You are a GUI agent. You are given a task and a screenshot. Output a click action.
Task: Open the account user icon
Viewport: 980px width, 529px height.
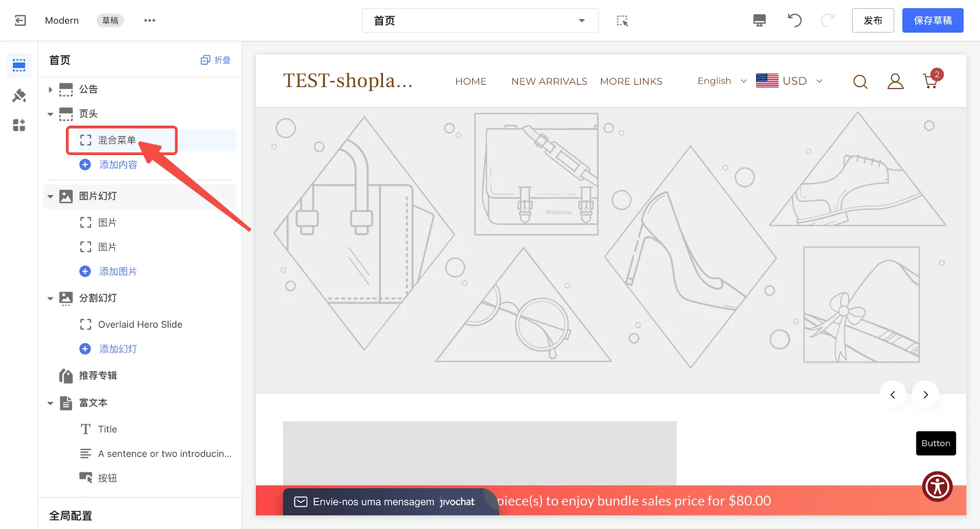(x=895, y=81)
